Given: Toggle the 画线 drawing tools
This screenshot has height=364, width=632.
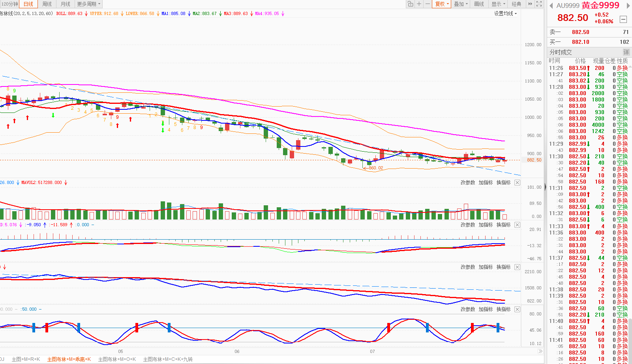Looking at the screenshot, I should pyautogui.click(x=479, y=4).
